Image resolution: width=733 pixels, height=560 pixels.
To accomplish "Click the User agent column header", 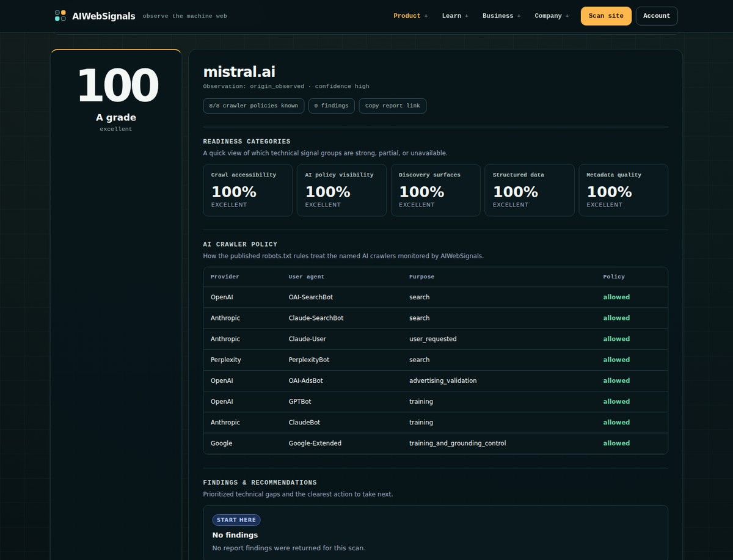I will pos(307,277).
